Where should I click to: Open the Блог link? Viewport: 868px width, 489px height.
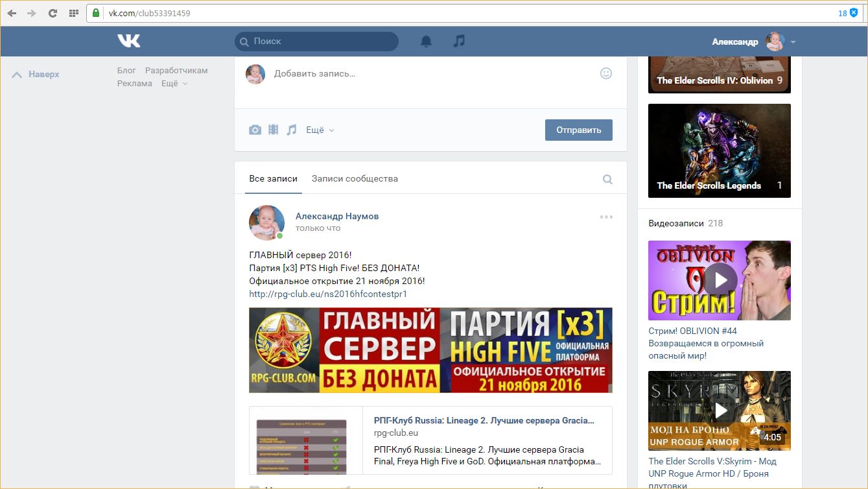[126, 70]
